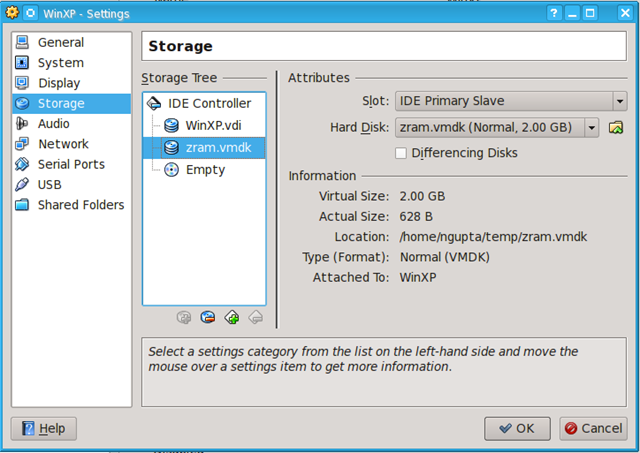
Task: Click the Attached To value WinXP
Action: [418, 278]
